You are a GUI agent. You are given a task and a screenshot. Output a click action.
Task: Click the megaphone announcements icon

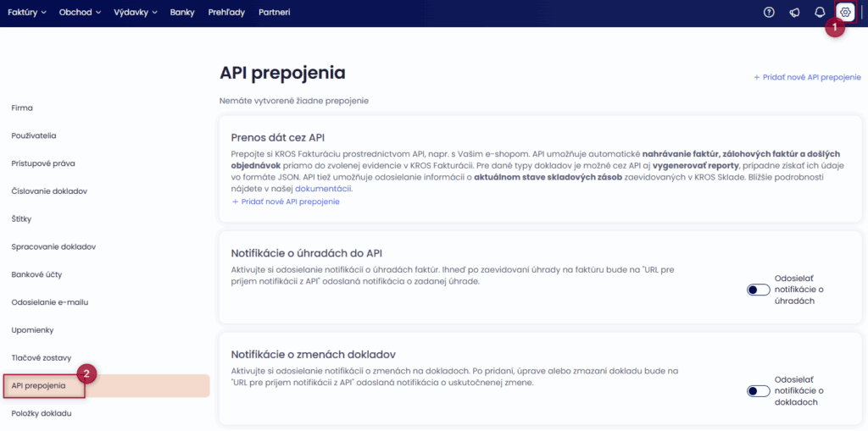(x=794, y=12)
